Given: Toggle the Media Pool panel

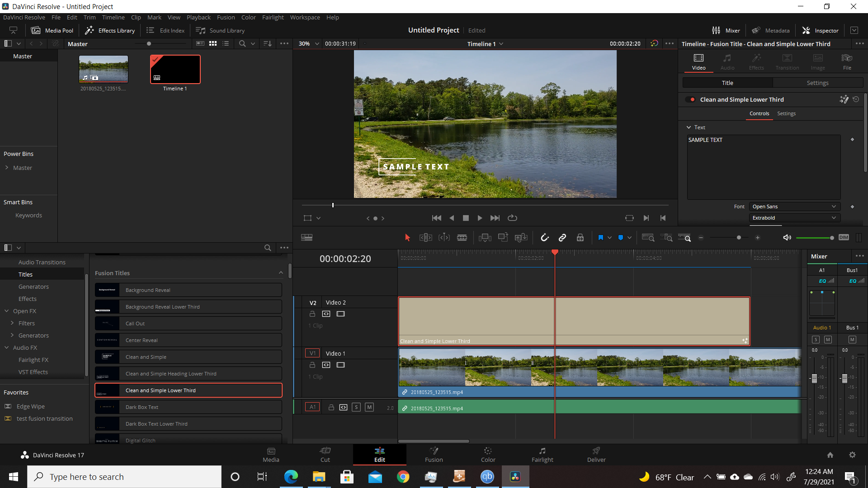Looking at the screenshot, I should (52, 31).
